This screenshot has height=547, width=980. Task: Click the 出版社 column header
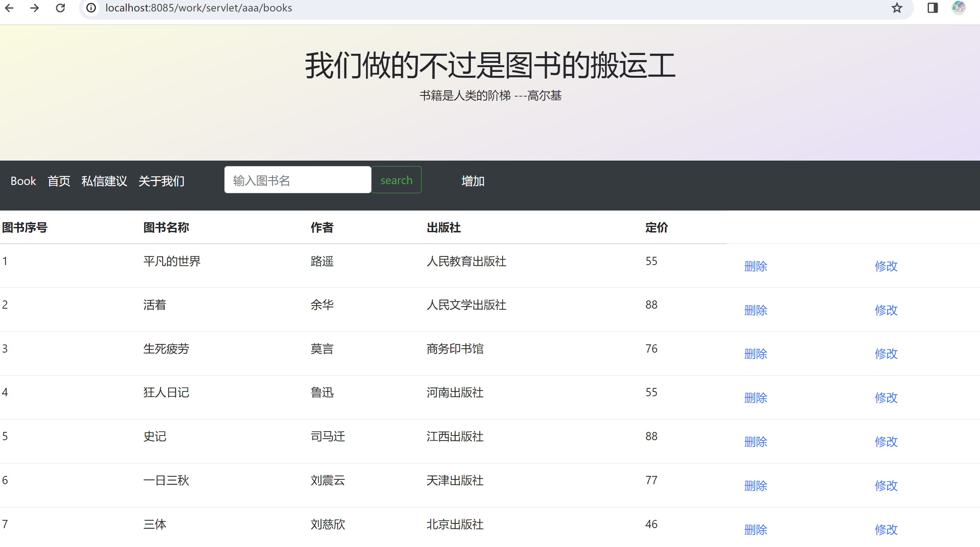coord(444,227)
